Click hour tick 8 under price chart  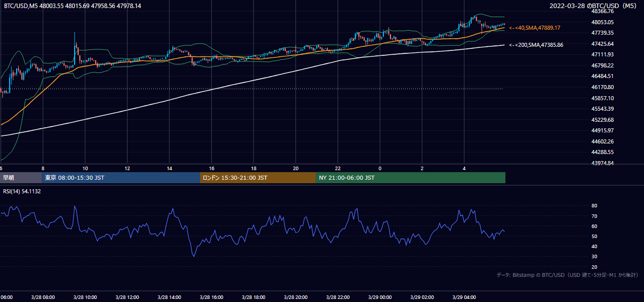(43, 169)
